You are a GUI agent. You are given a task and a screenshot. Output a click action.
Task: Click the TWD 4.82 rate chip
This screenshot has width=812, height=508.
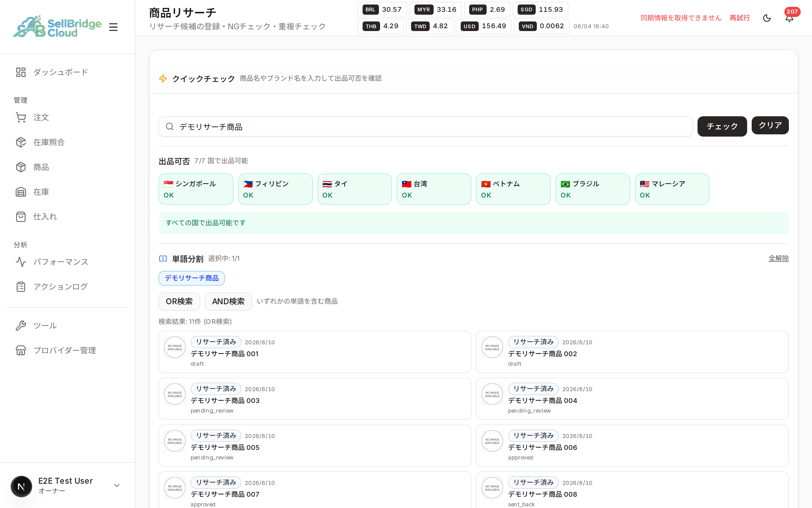pyautogui.click(x=429, y=26)
